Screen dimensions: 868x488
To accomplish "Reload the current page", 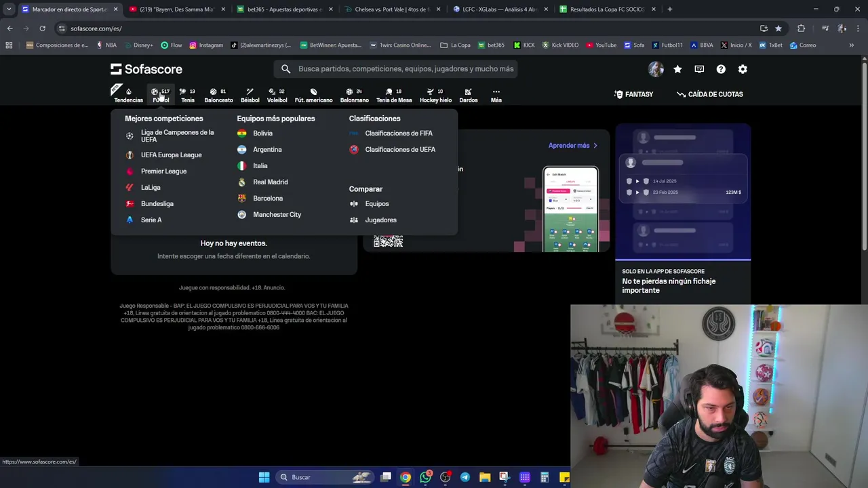I will (42, 28).
